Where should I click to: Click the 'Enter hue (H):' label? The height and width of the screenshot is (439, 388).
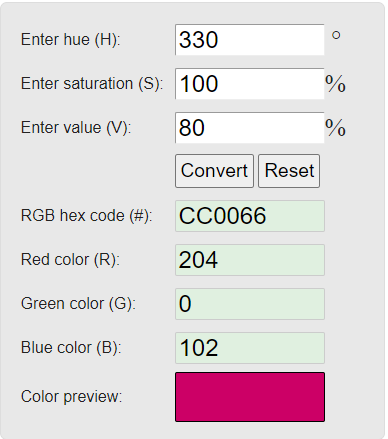point(70,40)
